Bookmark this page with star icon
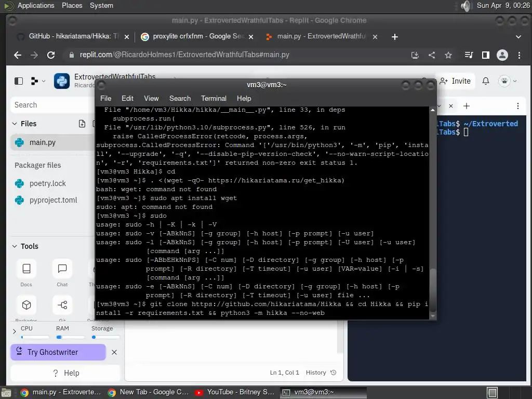 click(448, 55)
